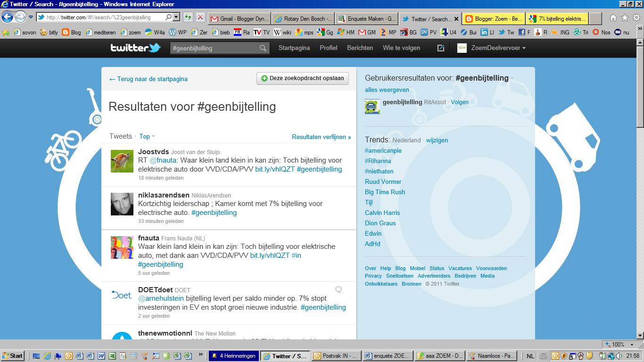This screenshot has height=362, width=644.
Task: Open the browser Tools gear icon
Action: tap(636, 18)
